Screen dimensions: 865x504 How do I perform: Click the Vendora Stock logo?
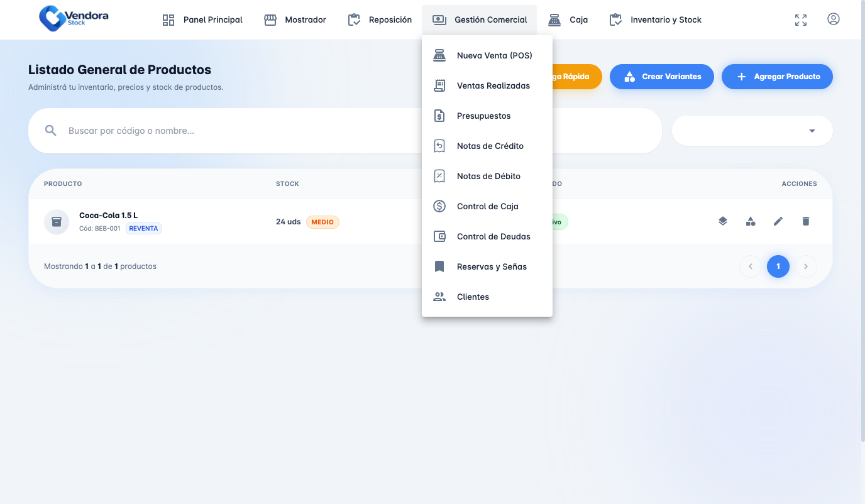pyautogui.click(x=73, y=19)
